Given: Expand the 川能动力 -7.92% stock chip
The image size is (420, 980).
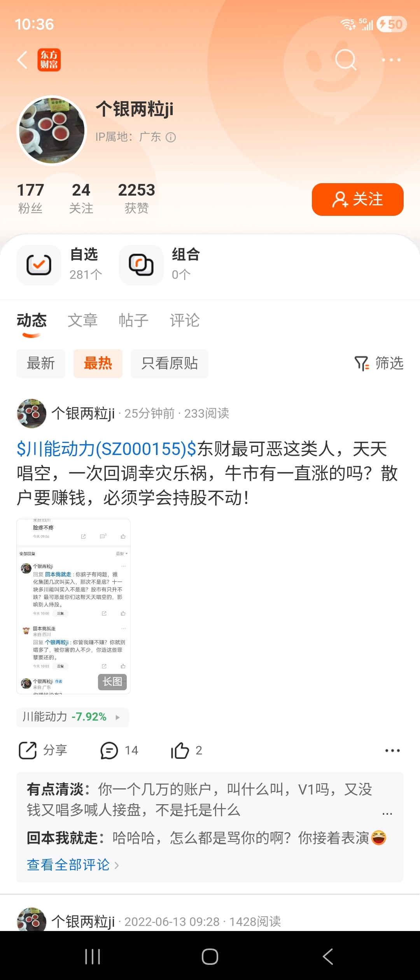Looking at the screenshot, I should tap(73, 717).
